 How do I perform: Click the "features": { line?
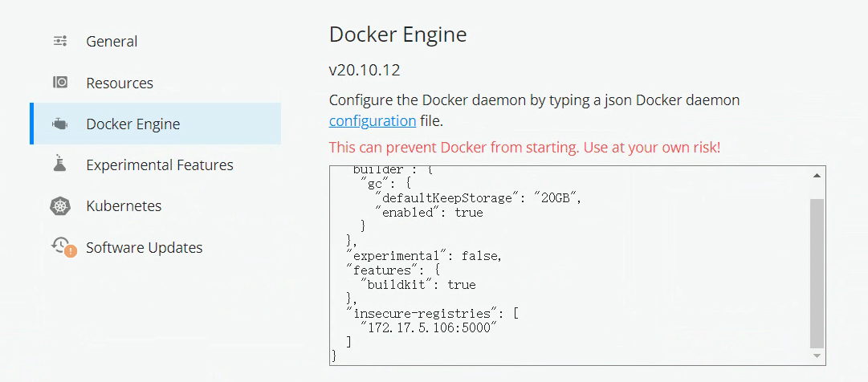tap(393, 270)
